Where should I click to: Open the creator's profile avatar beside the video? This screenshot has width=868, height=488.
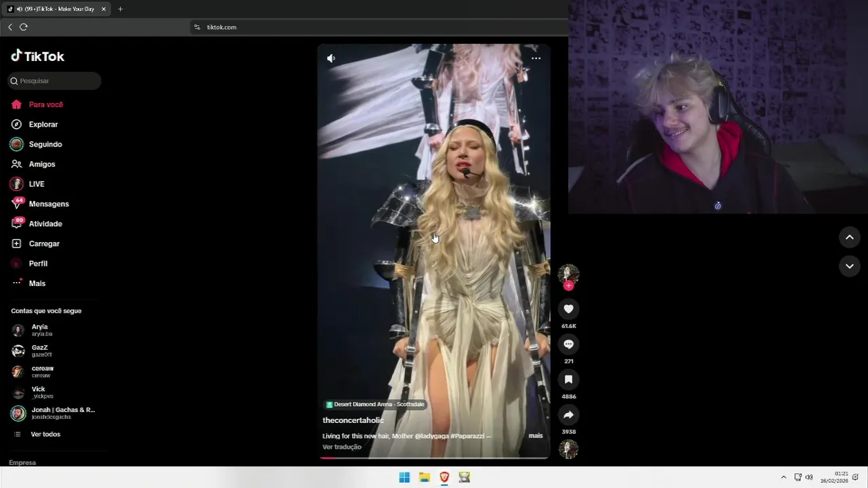pos(568,273)
